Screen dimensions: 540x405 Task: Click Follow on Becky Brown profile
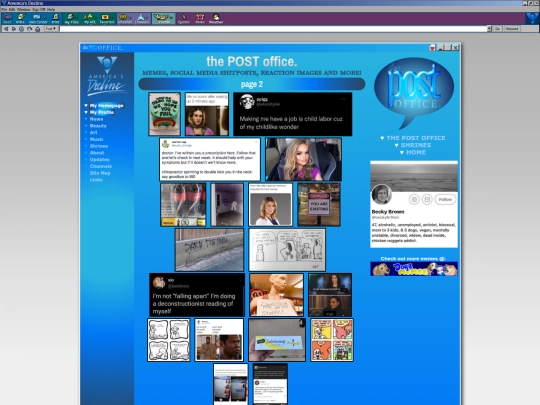445,199
